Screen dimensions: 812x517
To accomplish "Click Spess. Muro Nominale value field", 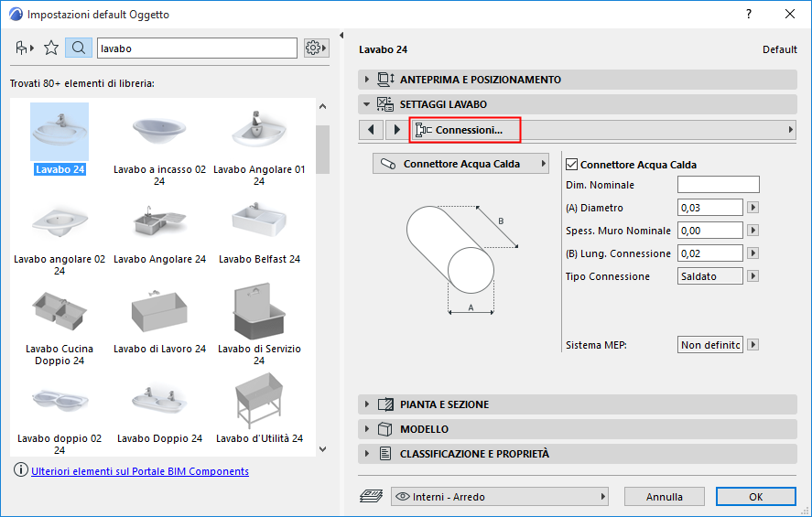I will click(x=710, y=231).
